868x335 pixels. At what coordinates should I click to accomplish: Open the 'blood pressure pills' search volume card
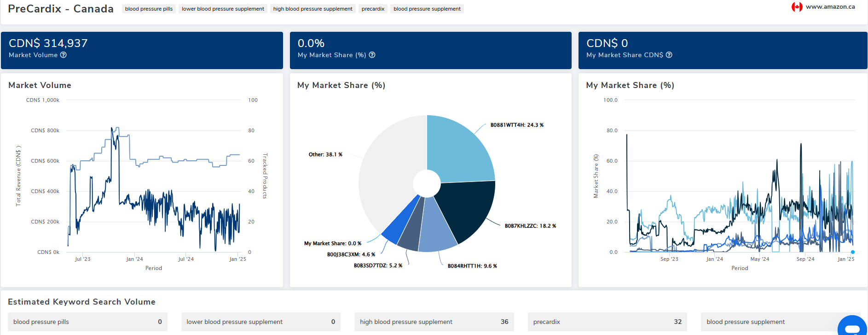tap(87, 322)
